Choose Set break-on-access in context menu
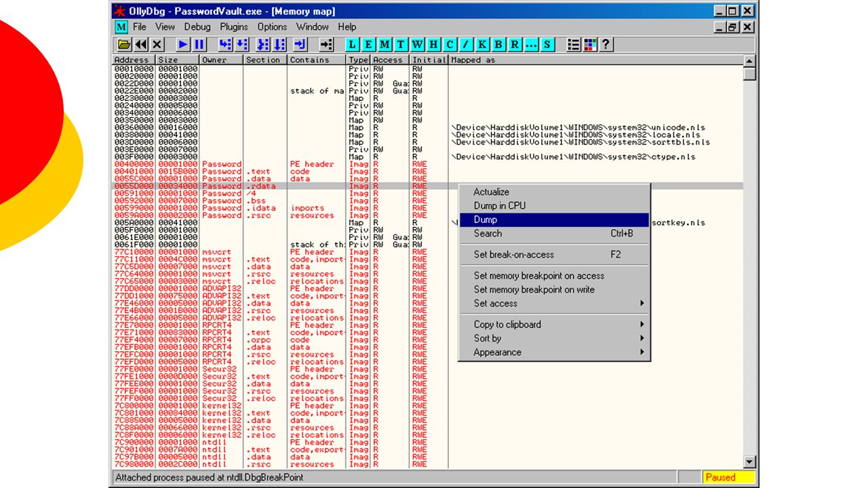Screen dimensions: 868x488 pyautogui.click(x=554, y=254)
